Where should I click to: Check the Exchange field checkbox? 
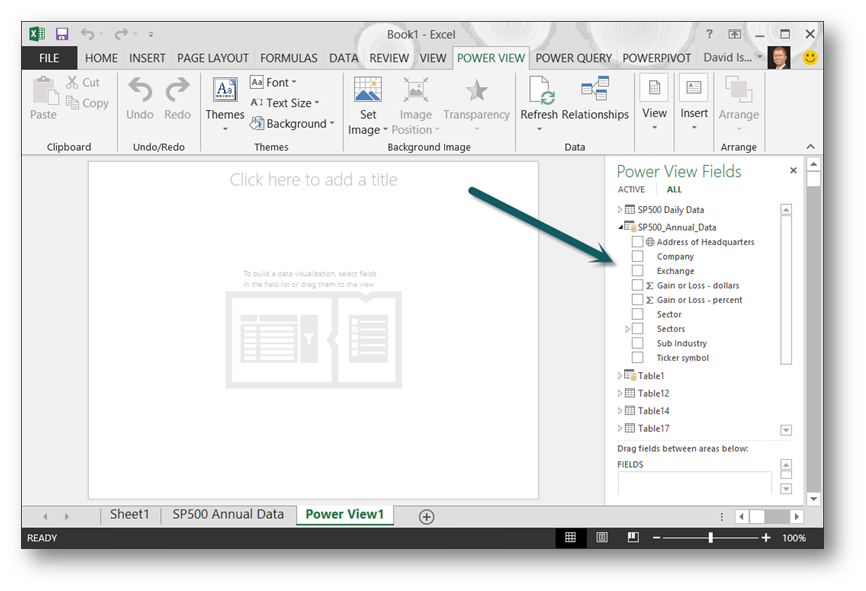[637, 271]
